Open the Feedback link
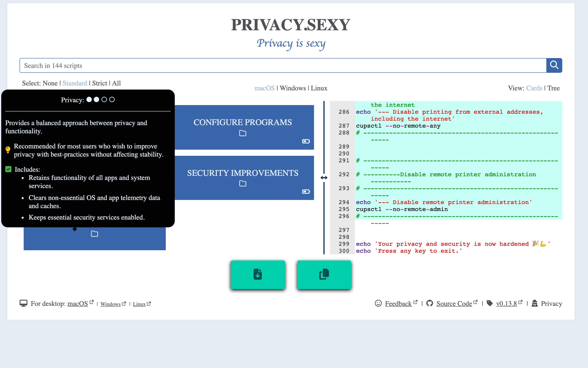588x368 pixels. [x=398, y=304]
